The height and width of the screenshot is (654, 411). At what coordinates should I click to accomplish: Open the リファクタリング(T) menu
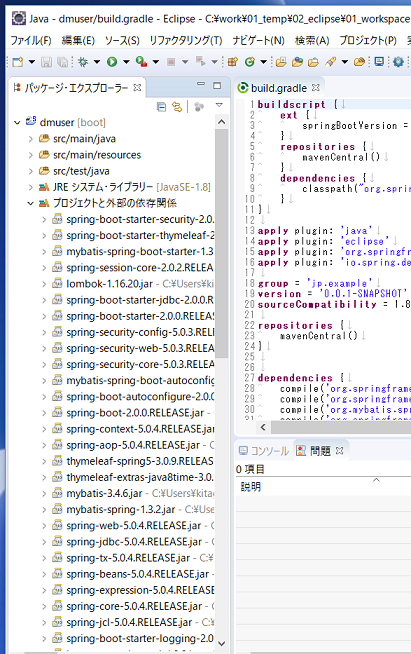(186, 40)
